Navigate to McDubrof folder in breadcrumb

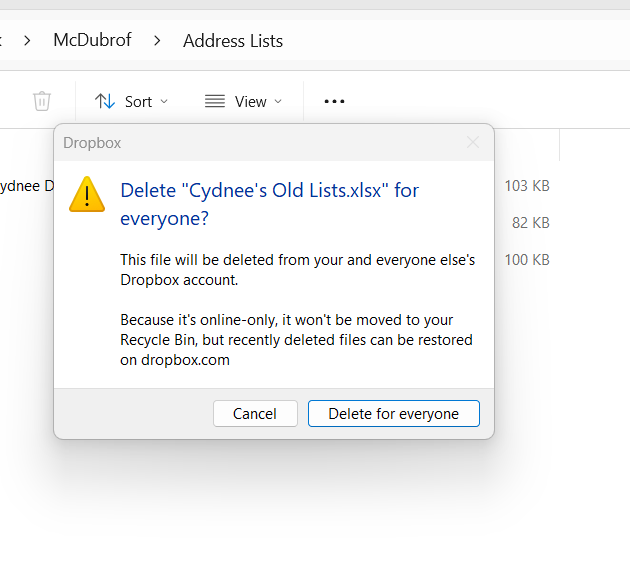pyautogui.click(x=91, y=41)
